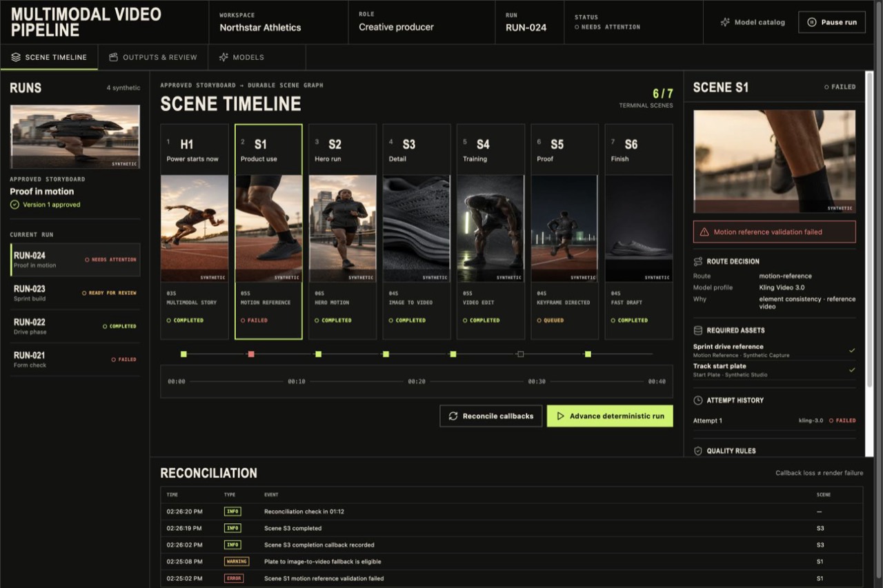Image resolution: width=883 pixels, height=588 pixels.
Task: Click the QUEUED status on the S5 card
Action: (550, 321)
